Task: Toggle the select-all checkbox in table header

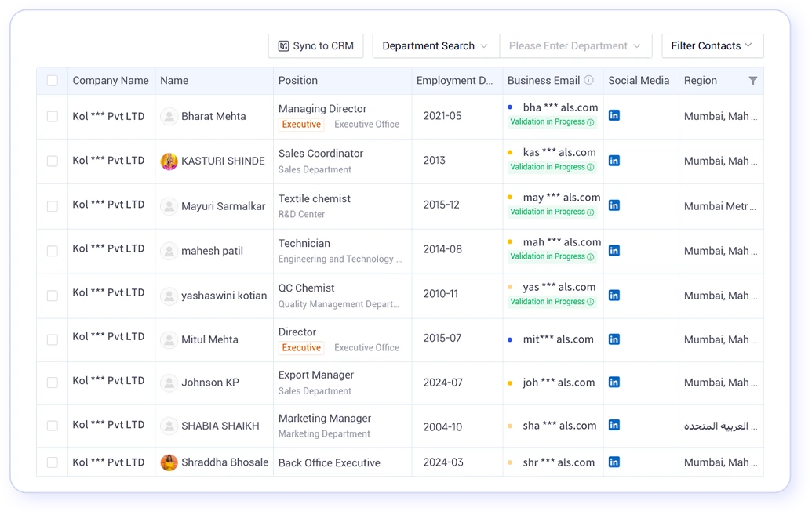Action: [53, 80]
